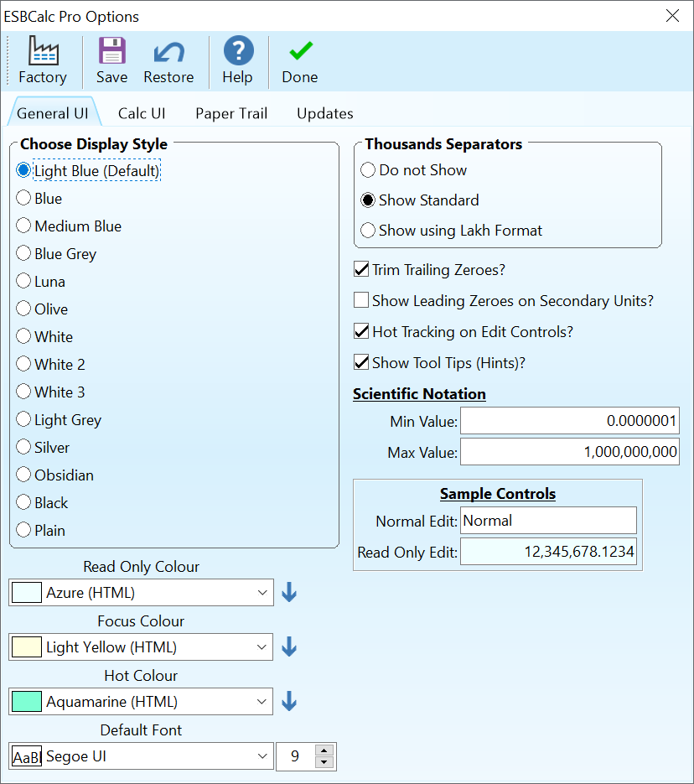The image size is (694, 784).
Task: Select the Luna display style
Action: pos(40,282)
